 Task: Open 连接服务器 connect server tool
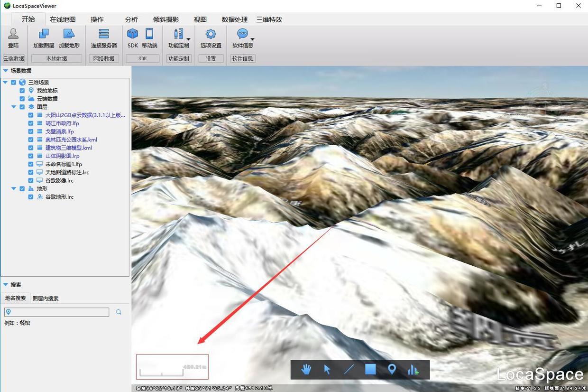pos(104,38)
